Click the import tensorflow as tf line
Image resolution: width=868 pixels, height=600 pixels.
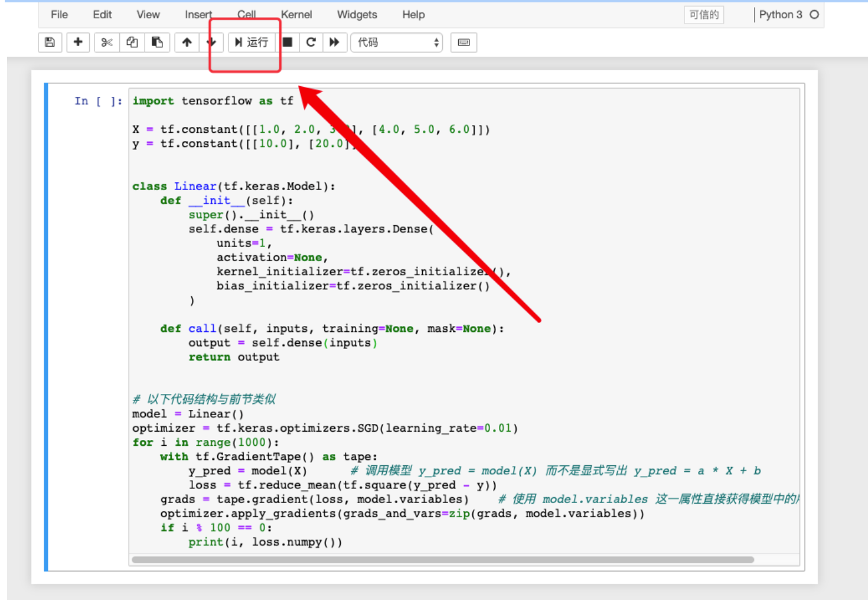213,101
